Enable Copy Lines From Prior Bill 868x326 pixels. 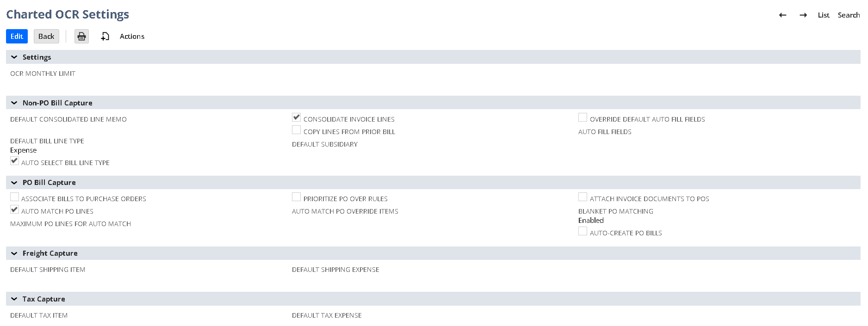click(x=297, y=130)
